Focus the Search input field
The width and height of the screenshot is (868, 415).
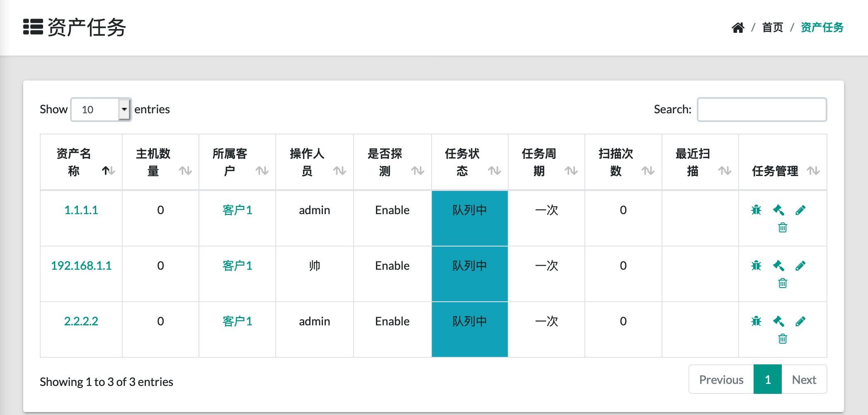(x=762, y=110)
